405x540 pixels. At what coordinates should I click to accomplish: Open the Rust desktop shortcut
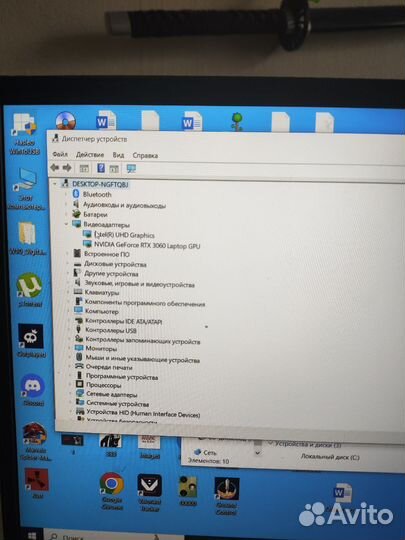point(37,483)
